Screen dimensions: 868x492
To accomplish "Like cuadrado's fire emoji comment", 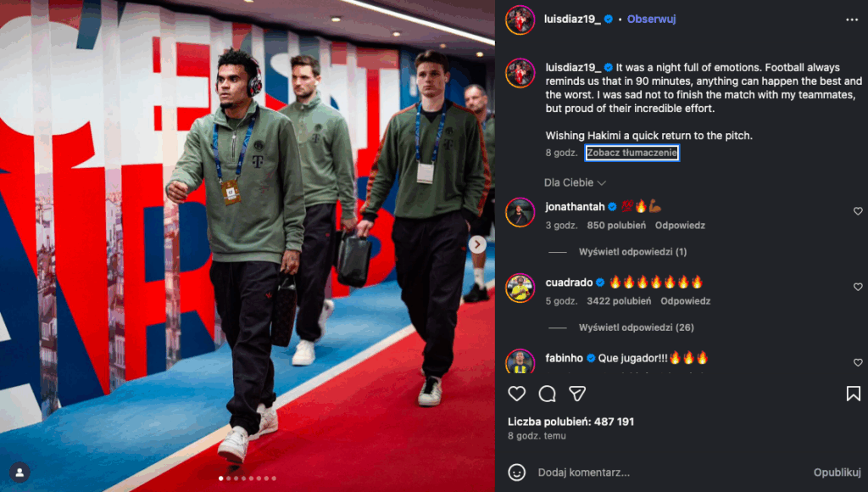I will (858, 287).
